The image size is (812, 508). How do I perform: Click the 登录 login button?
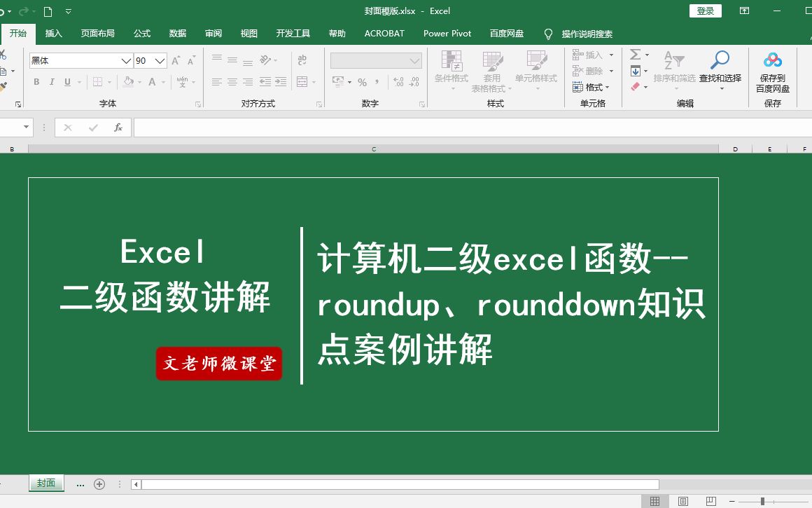(x=705, y=11)
